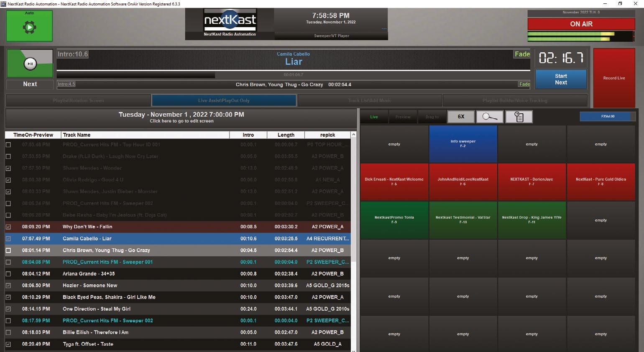Adjust the FXVol:90 volume slider
644x352 pixels.
608,116
